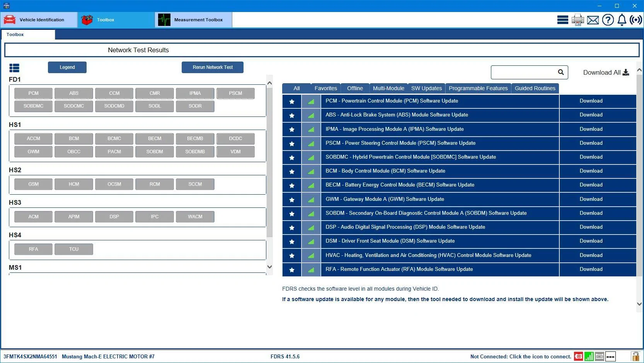Toggle favorite star for BCM Software Update
This screenshot has width=644, height=363.
[x=292, y=171]
